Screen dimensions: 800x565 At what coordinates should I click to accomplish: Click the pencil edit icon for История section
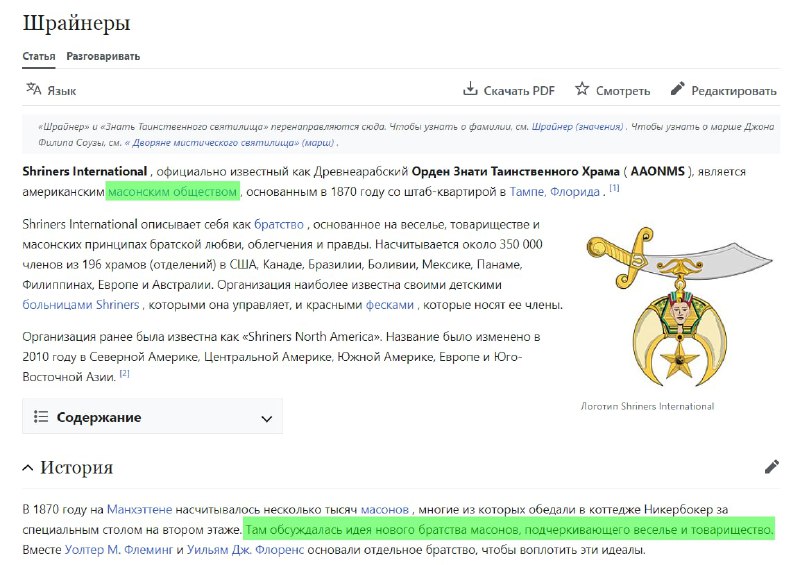[x=771, y=466]
